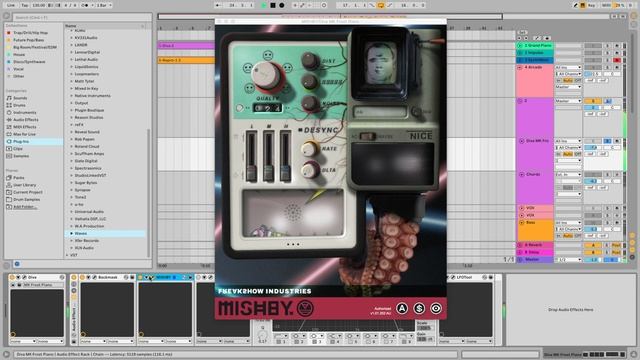Open Chords track Ext. In dropdown

pos(568,174)
